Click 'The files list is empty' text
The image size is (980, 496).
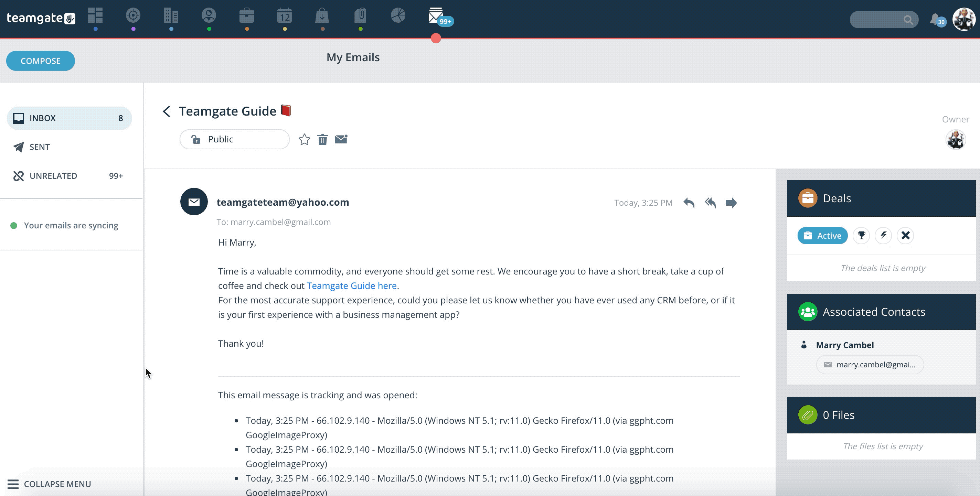[x=883, y=446]
